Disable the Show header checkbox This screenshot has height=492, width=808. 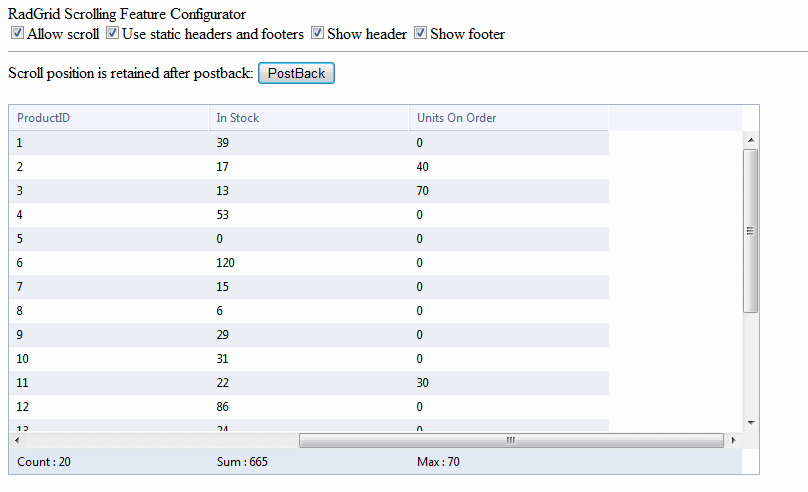click(318, 34)
